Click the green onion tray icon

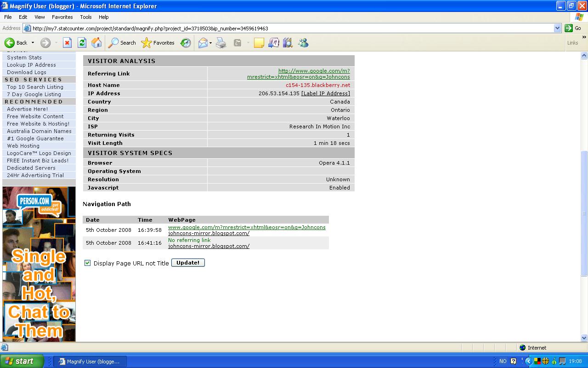point(554,361)
